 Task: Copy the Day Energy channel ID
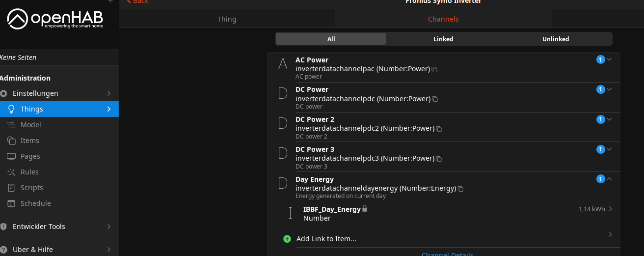460,189
